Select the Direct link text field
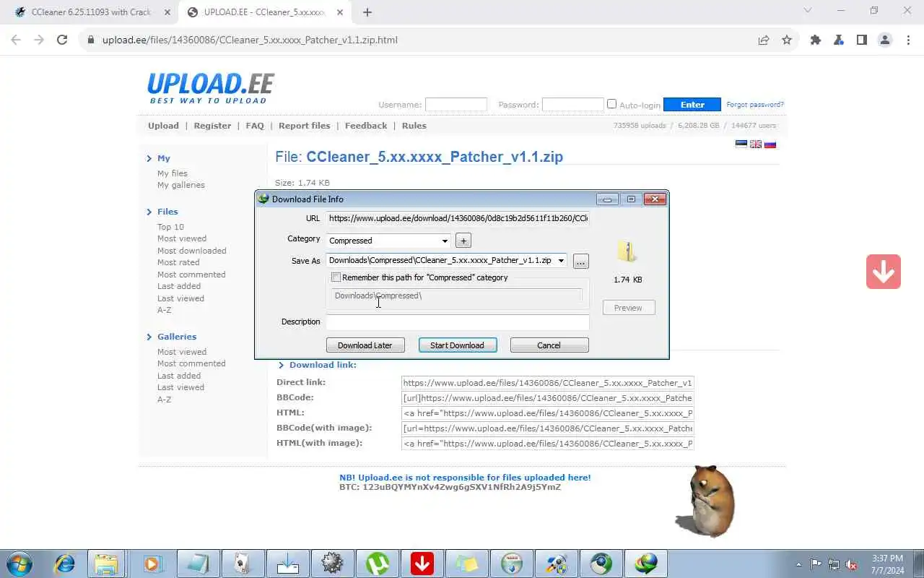Viewport: 924px width, 578px height. point(548,383)
